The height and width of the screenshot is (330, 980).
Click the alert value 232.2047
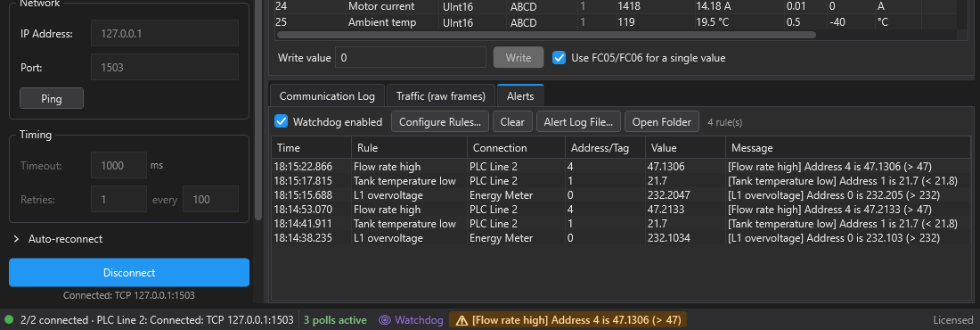tap(670, 195)
